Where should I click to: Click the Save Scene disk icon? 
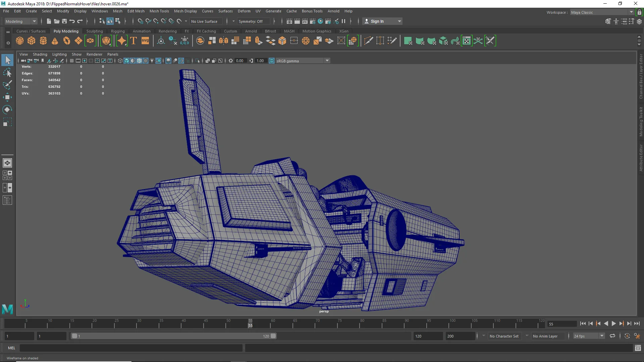(x=64, y=21)
